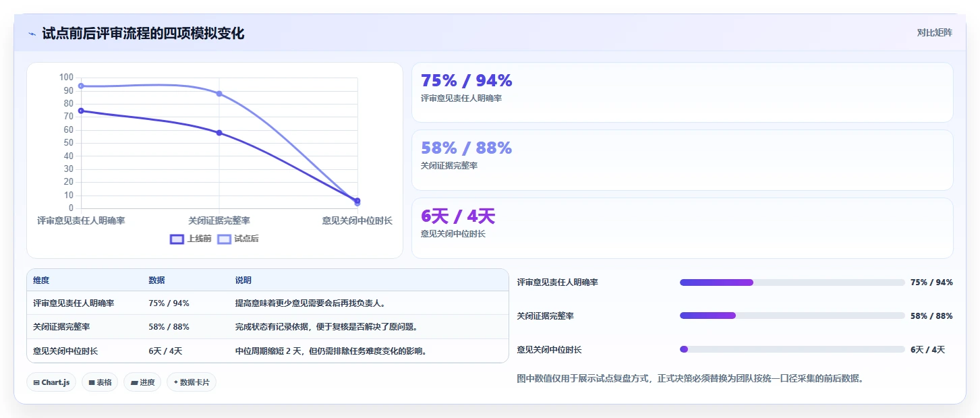
Task: Click the 说明 table column header
Action: click(x=243, y=280)
